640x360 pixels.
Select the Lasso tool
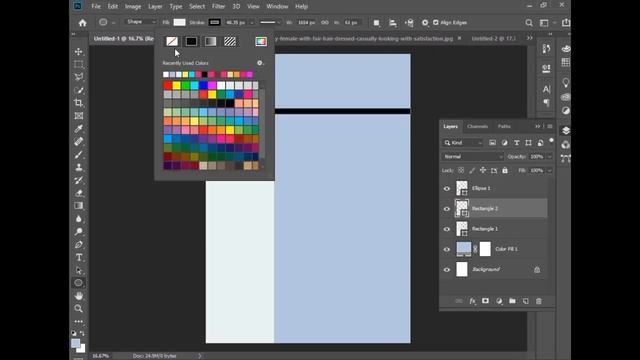tap(79, 77)
